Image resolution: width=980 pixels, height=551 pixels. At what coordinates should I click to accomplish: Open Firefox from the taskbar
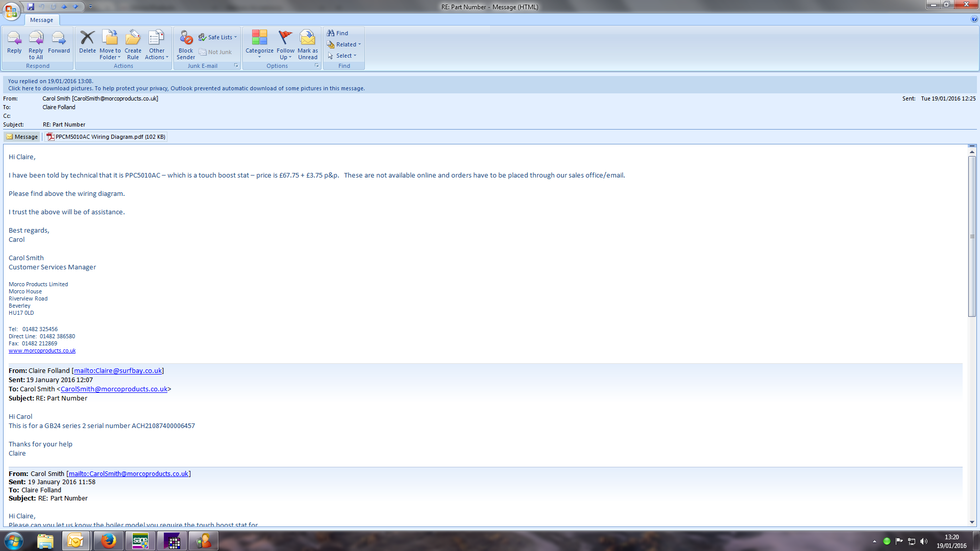coord(108,541)
